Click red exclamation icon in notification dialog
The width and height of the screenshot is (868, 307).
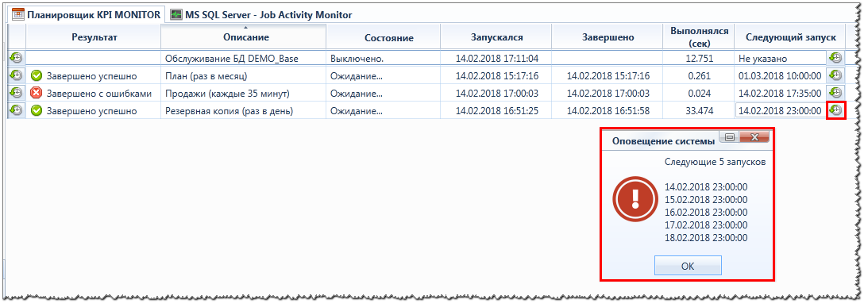635,200
